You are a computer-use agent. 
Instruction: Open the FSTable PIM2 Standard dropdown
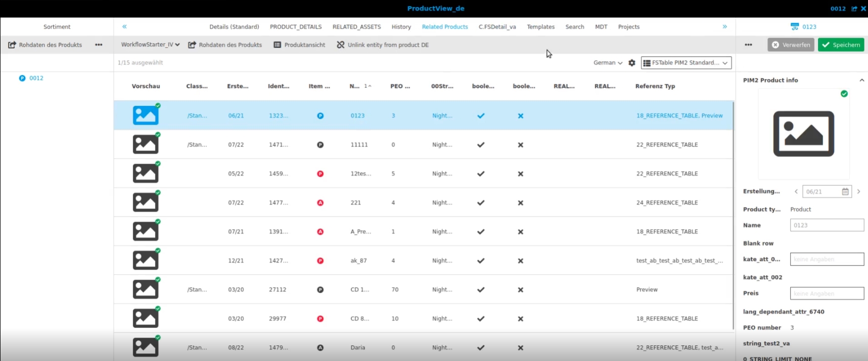[686, 63]
